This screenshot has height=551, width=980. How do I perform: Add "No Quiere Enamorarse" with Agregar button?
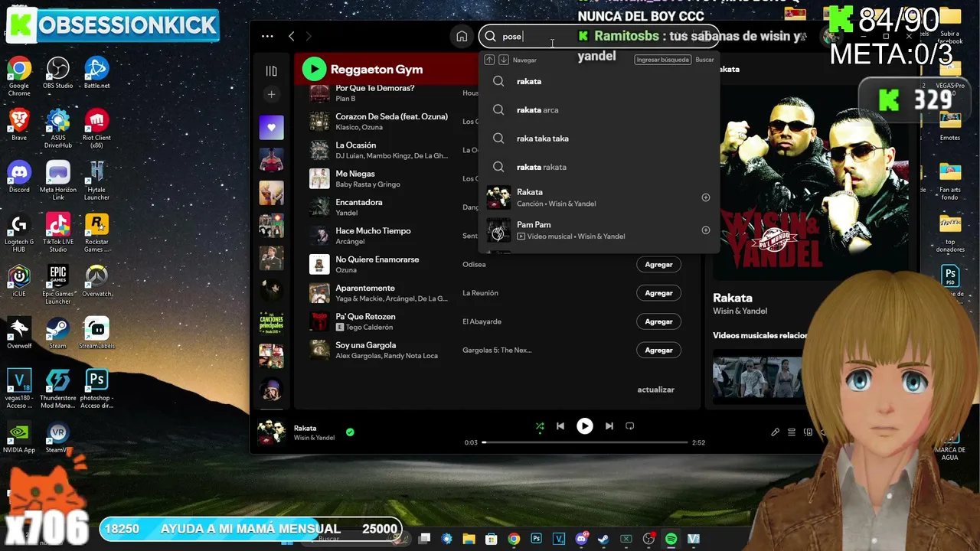tap(658, 264)
